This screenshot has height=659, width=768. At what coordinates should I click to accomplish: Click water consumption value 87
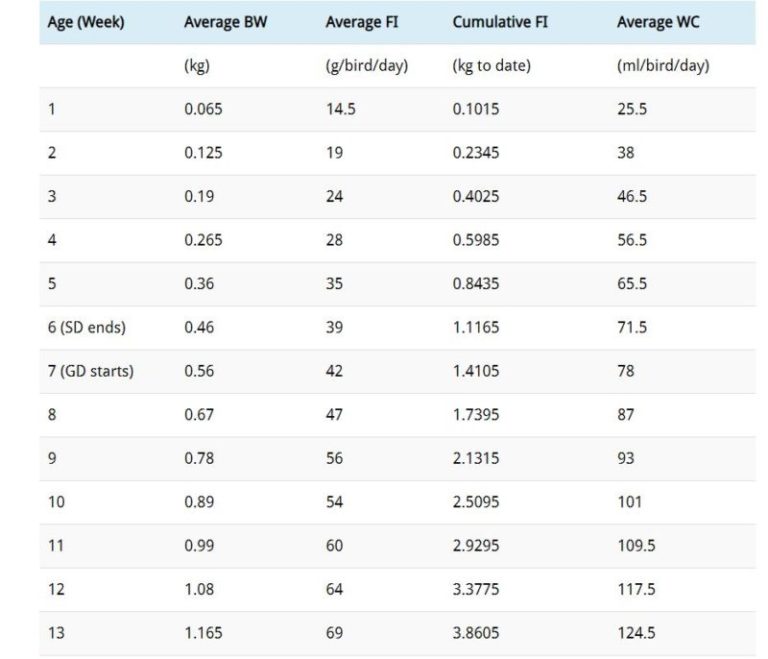tap(626, 415)
